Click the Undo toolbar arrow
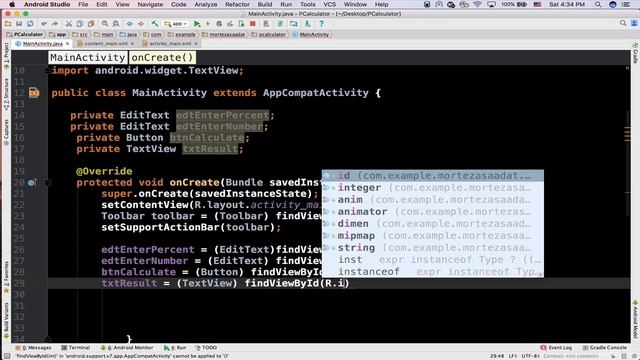Viewport: 640px width, 360px height. tap(44, 24)
